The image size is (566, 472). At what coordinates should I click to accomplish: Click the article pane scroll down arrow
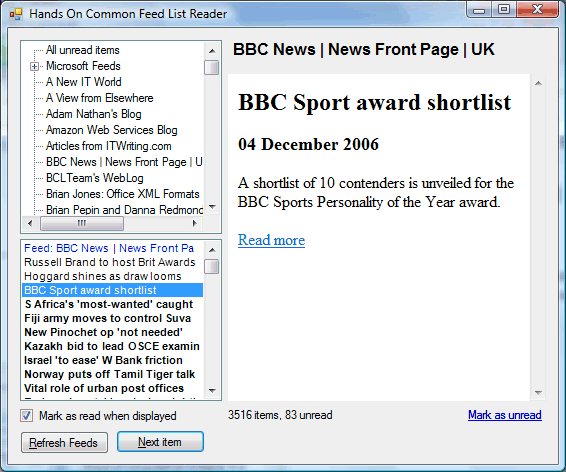tap(538, 392)
